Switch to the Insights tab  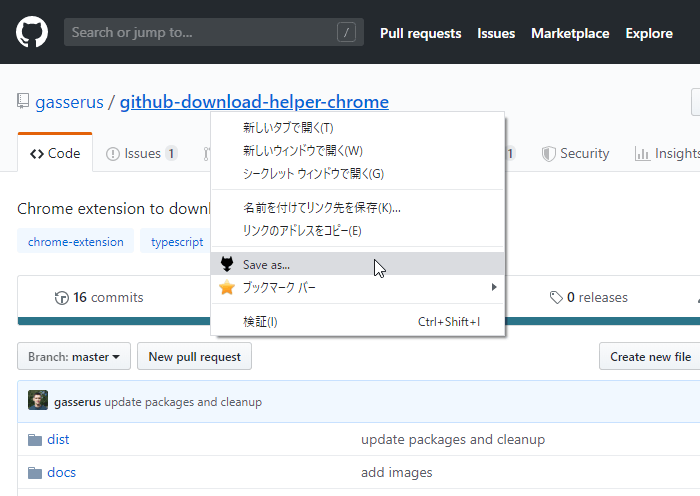pyautogui.click(x=667, y=154)
